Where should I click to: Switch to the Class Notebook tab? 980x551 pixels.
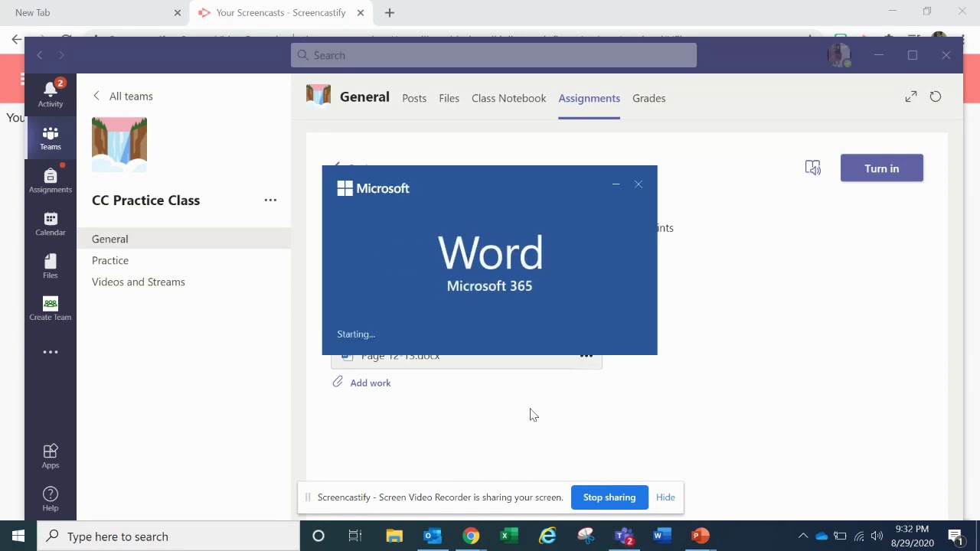click(x=509, y=98)
